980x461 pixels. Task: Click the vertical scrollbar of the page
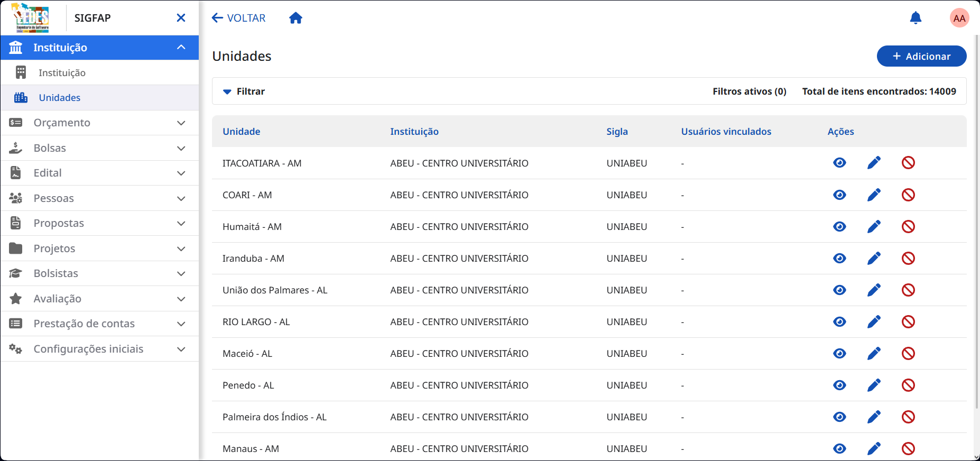(976, 222)
